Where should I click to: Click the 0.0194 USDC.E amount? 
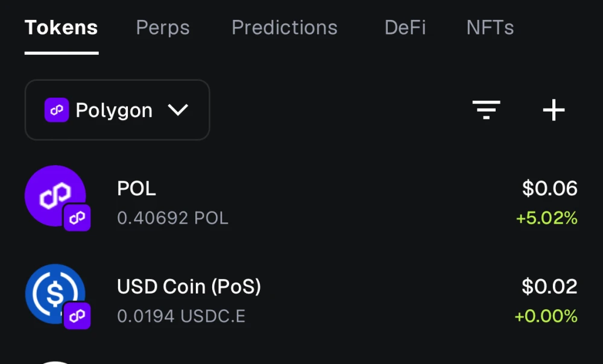(181, 316)
